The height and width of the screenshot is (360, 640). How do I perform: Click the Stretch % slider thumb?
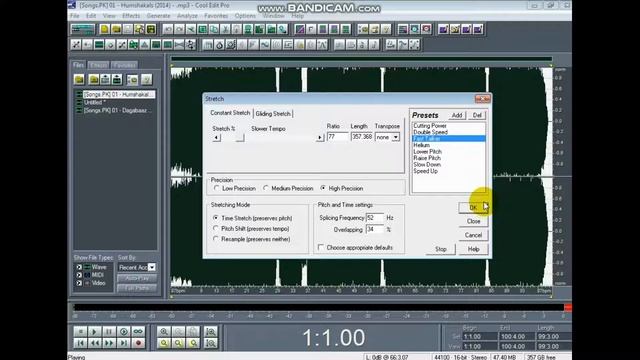(x=240, y=138)
